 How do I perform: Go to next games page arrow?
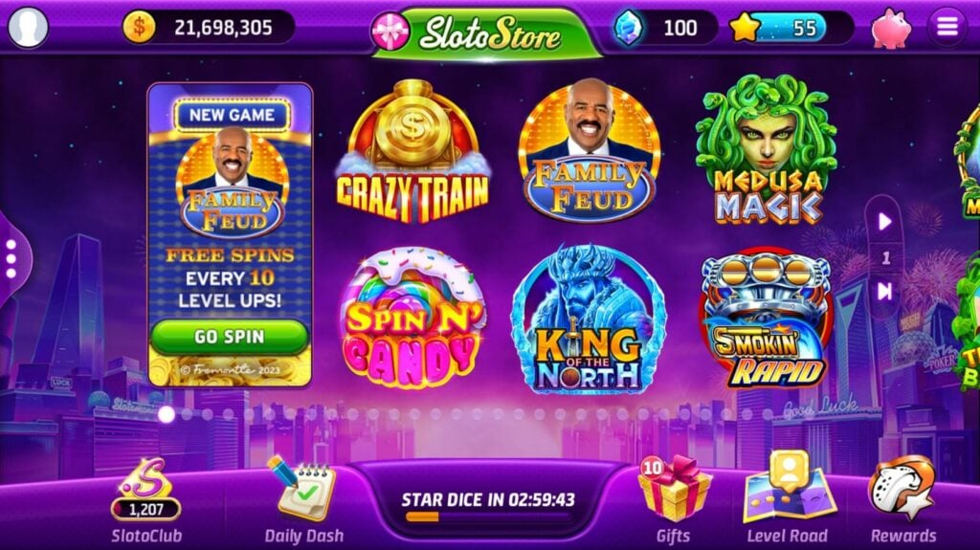884,221
